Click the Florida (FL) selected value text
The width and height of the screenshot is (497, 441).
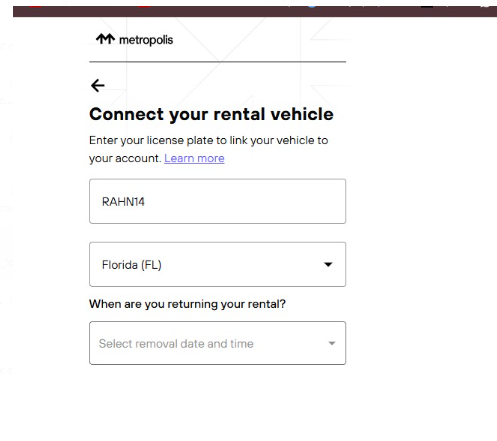[x=132, y=265]
